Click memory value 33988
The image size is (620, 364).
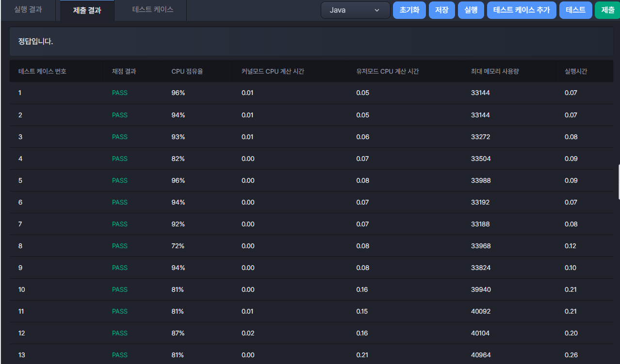click(x=481, y=180)
